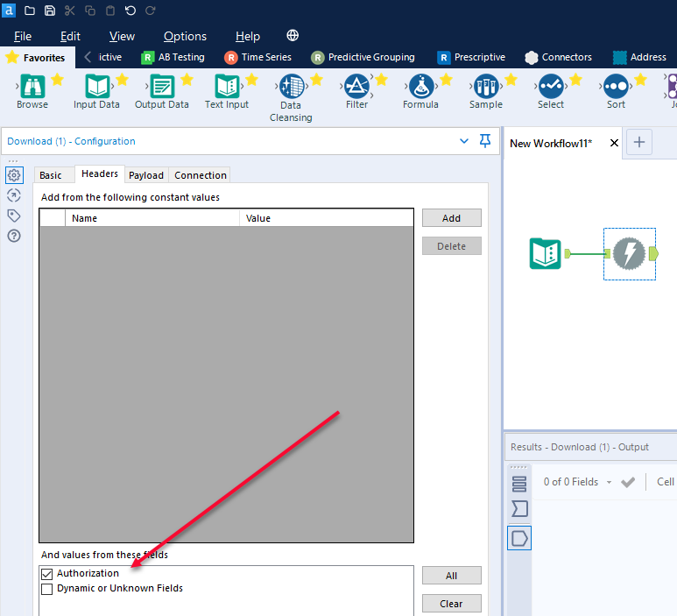
Task: Show metadata sigma view in Results
Action: [519, 509]
